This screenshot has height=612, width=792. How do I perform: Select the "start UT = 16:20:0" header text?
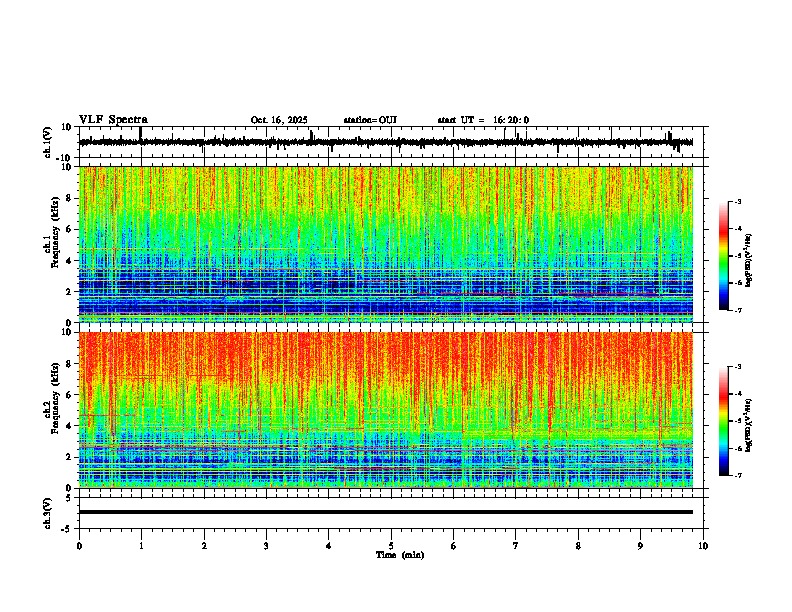point(483,120)
